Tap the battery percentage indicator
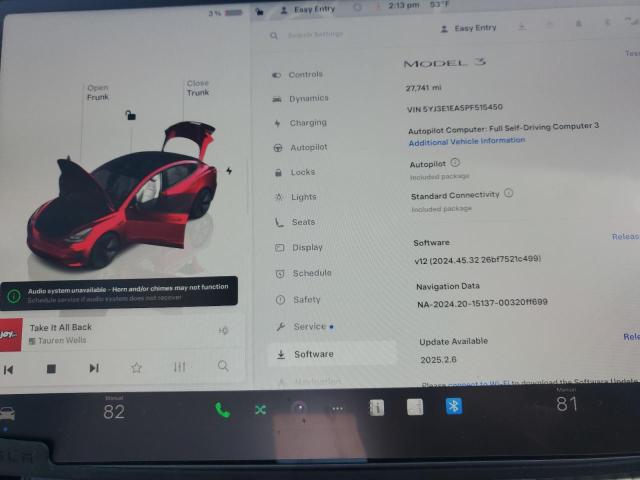 pyautogui.click(x=225, y=13)
